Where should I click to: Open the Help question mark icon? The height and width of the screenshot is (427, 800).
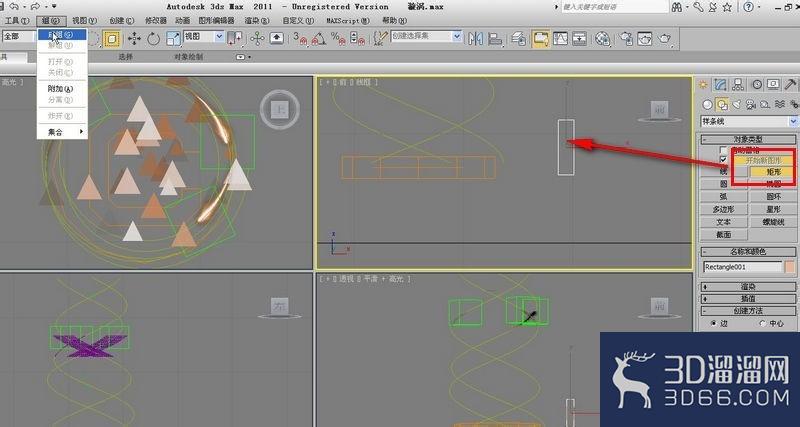click(748, 7)
